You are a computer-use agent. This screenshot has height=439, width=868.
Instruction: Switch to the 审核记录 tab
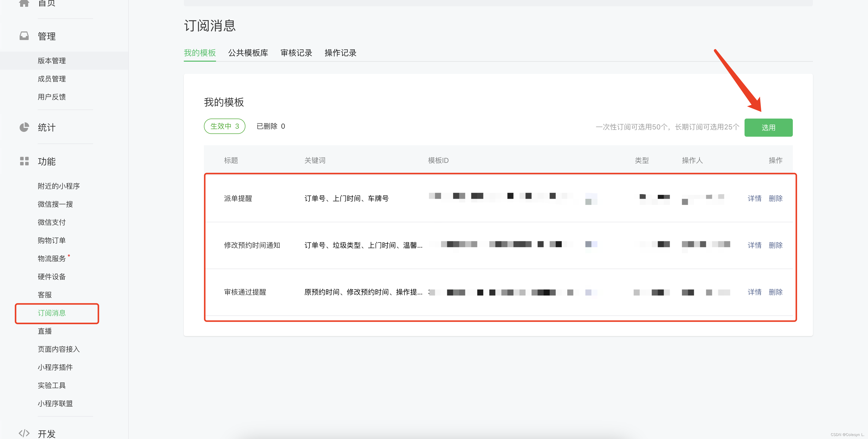[x=296, y=53]
